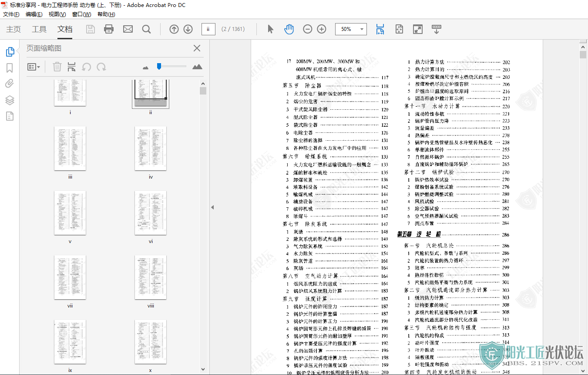Open Attachments paperclip sidebar icon
Screen dimensions: 588x375
(10, 84)
